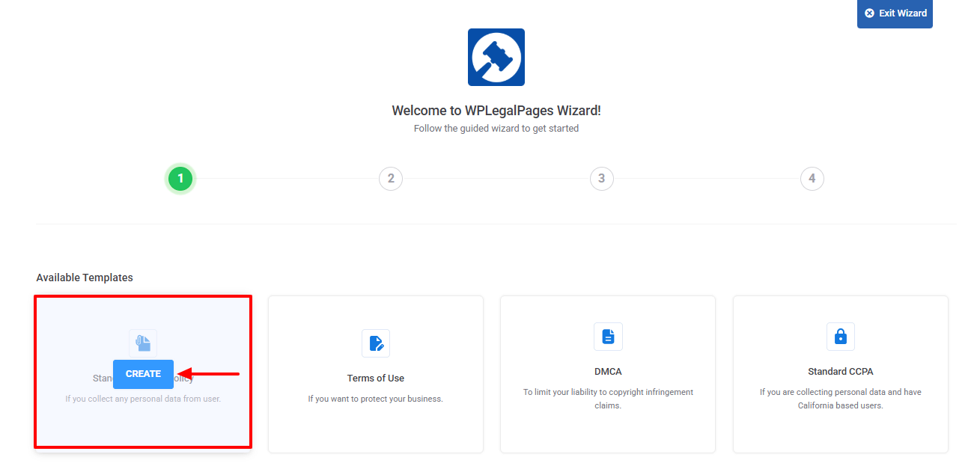Click "If you collect any personal data" text
Viewport: 980px width, 469px height.
click(x=143, y=399)
